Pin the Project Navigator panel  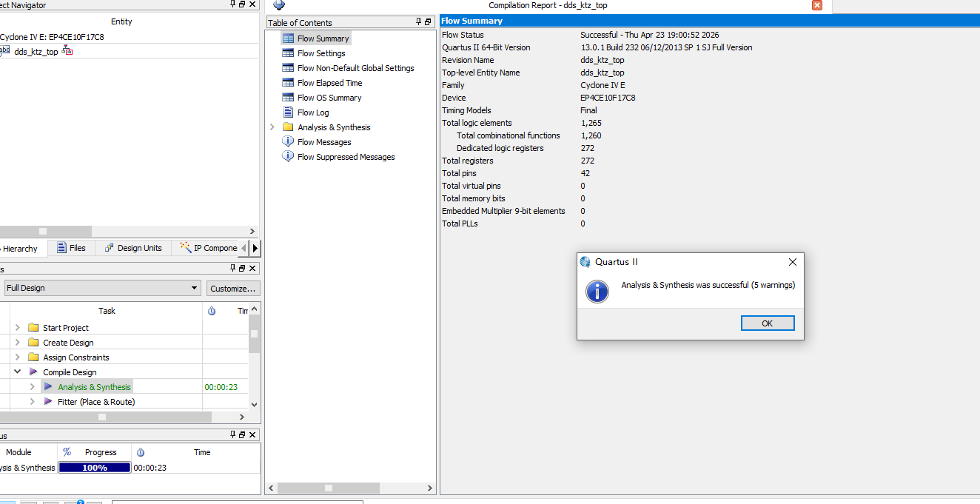click(x=233, y=4)
